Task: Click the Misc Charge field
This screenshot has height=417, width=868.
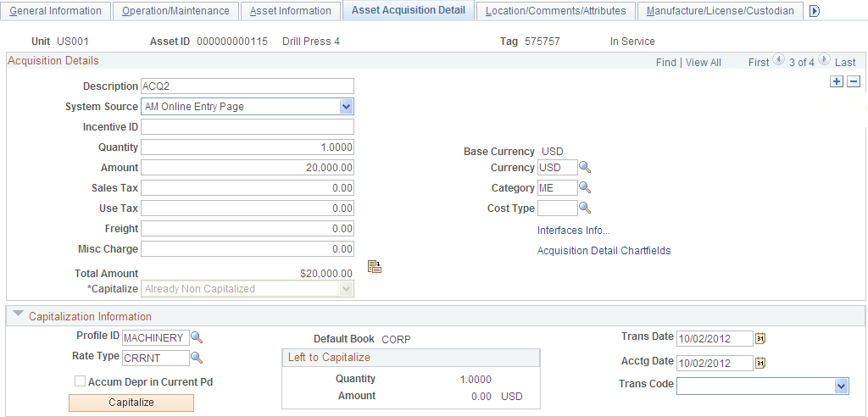Action: (x=248, y=249)
